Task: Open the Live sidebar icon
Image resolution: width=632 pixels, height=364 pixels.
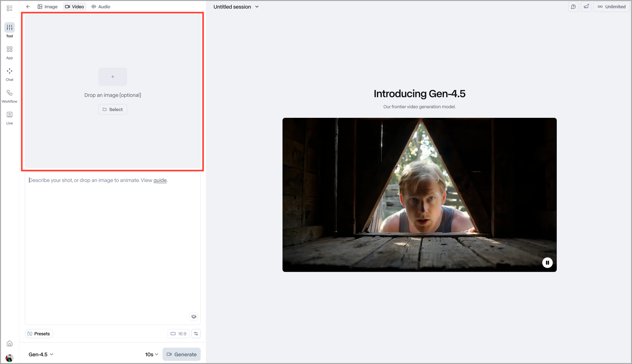Action: click(x=9, y=115)
